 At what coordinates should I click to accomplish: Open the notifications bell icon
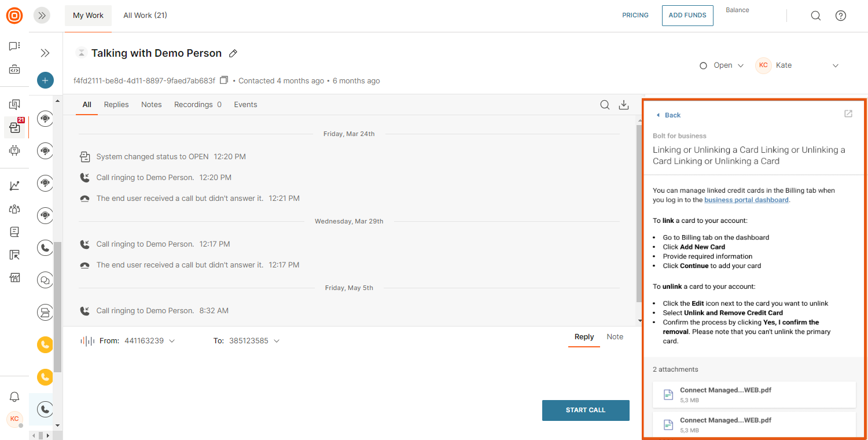(14, 397)
